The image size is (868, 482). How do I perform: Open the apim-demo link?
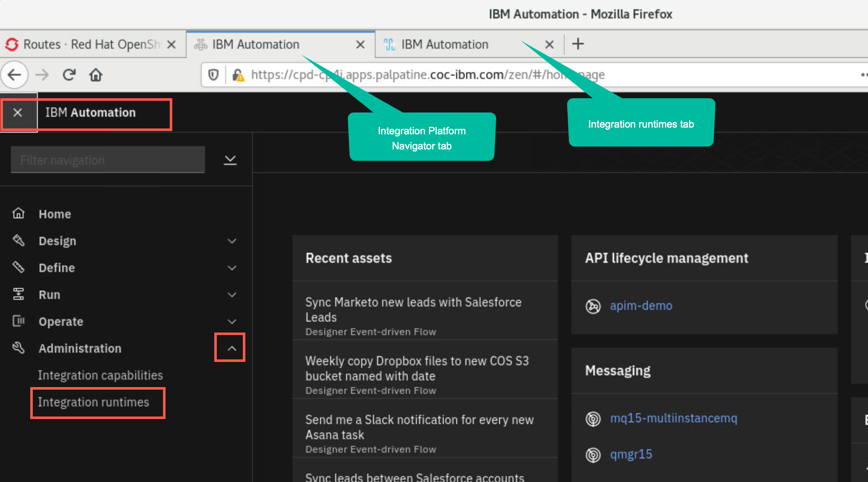point(641,306)
